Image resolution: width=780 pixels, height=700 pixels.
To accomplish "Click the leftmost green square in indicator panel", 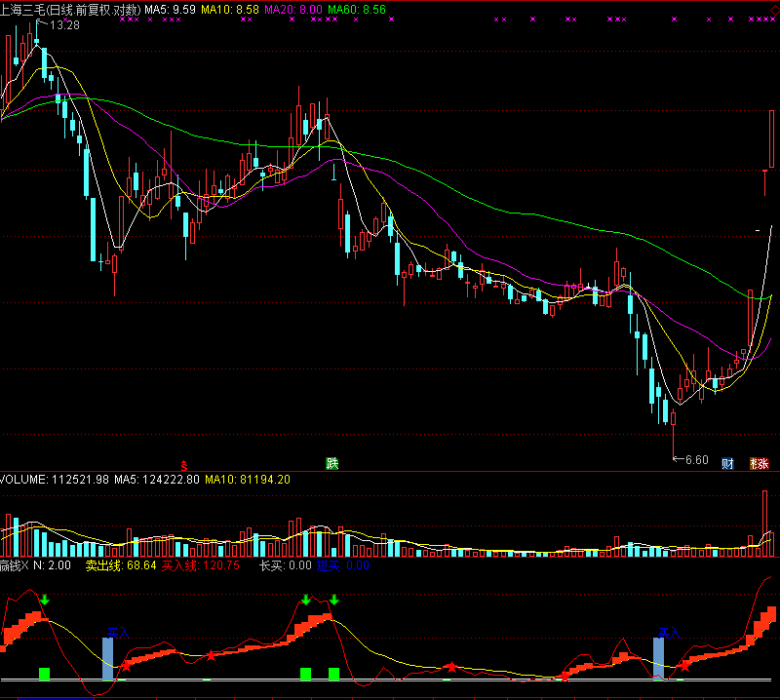I will coord(44,673).
